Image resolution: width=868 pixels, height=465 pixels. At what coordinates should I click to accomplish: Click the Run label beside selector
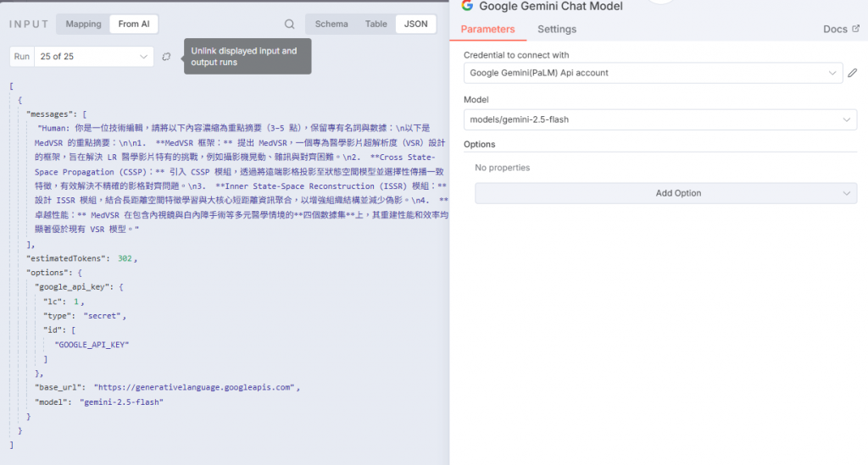pos(22,57)
